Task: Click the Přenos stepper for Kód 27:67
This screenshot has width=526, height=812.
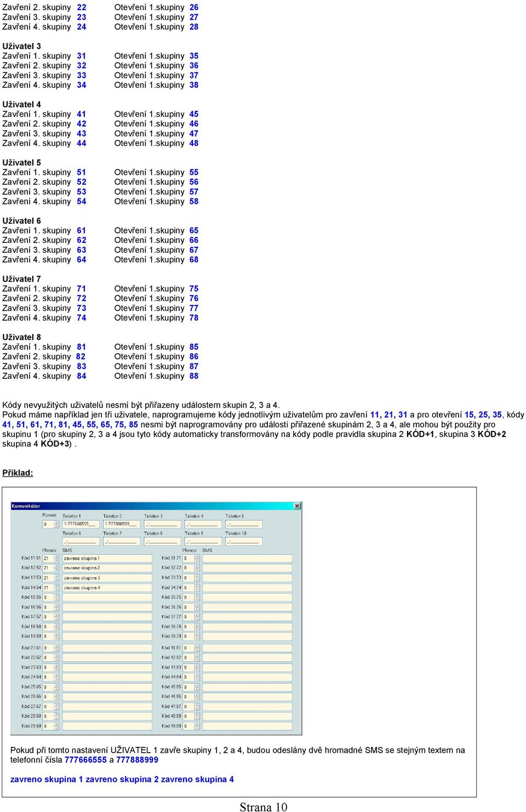Action: coord(56,707)
